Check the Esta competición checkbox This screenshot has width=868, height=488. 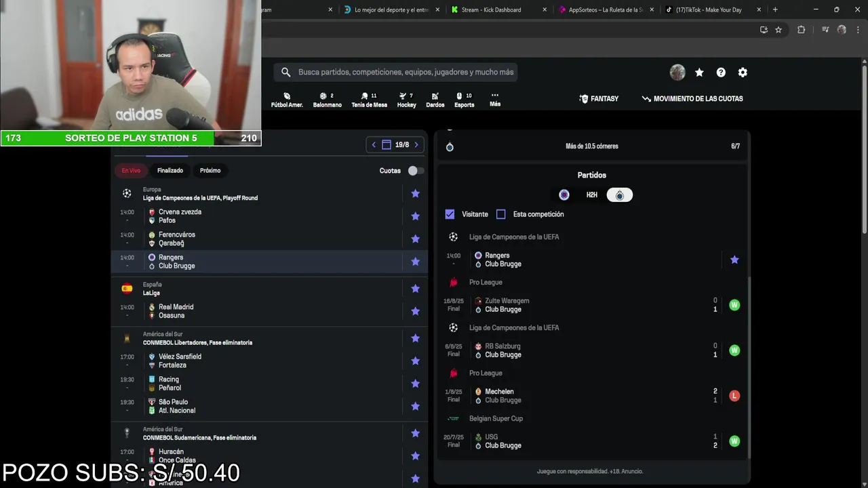[501, 214]
